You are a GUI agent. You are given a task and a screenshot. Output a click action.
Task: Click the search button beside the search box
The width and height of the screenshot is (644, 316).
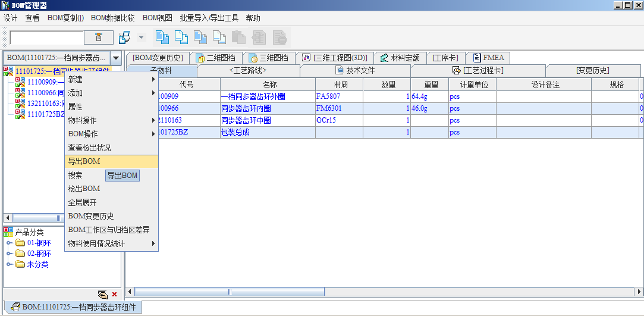pyautogui.click(x=98, y=37)
